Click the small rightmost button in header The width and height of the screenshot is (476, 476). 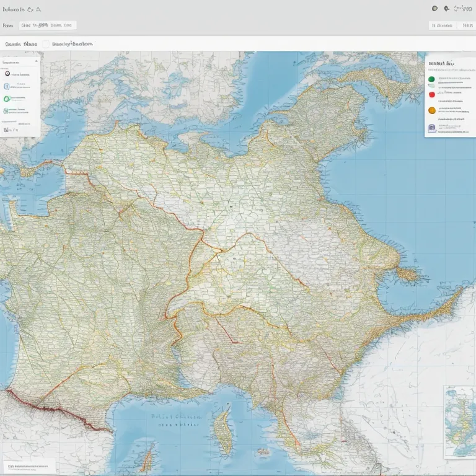(467, 25)
